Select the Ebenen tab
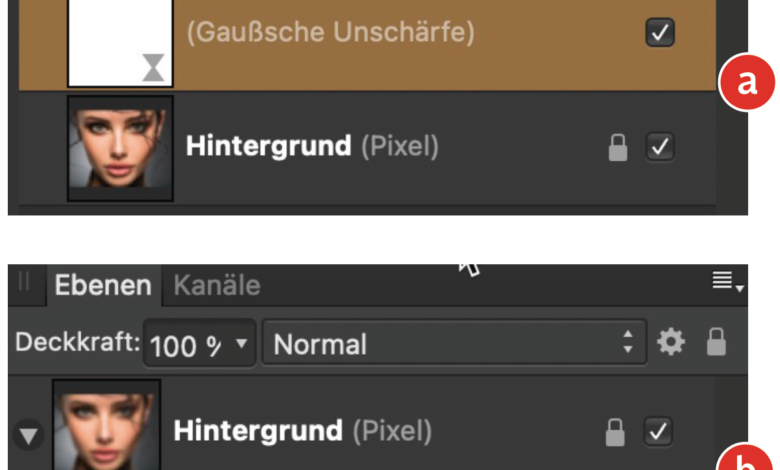The width and height of the screenshot is (780, 470). 102,285
